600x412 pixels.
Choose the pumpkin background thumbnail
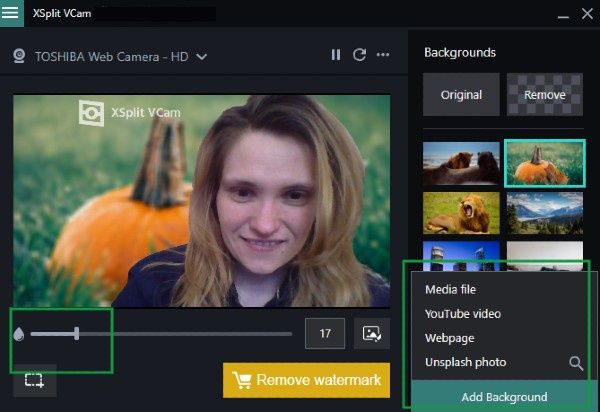[545, 163]
